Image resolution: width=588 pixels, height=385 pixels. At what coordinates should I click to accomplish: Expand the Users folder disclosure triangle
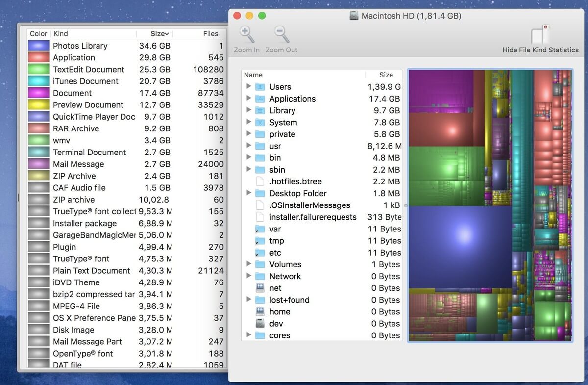pos(248,86)
